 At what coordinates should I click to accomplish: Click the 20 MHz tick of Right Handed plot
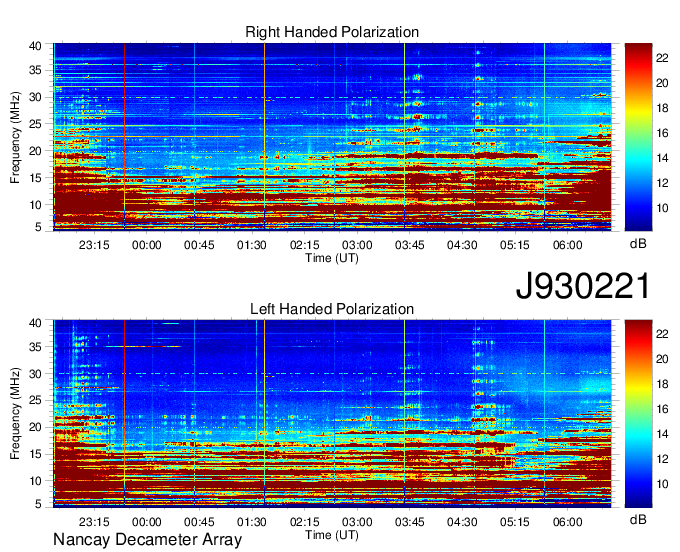pos(35,151)
